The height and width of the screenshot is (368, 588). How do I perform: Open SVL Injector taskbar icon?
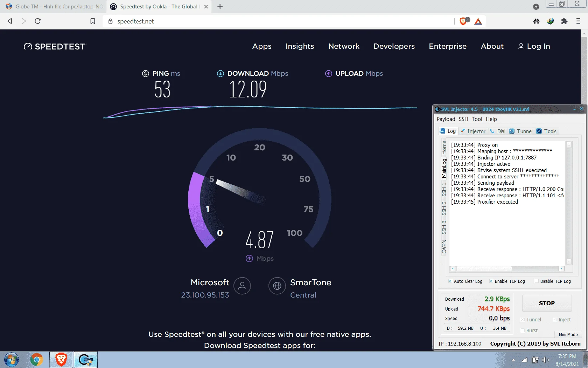85,360
